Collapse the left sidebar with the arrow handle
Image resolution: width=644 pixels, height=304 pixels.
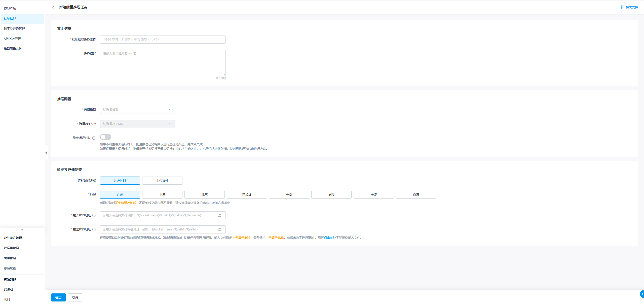[46, 153]
